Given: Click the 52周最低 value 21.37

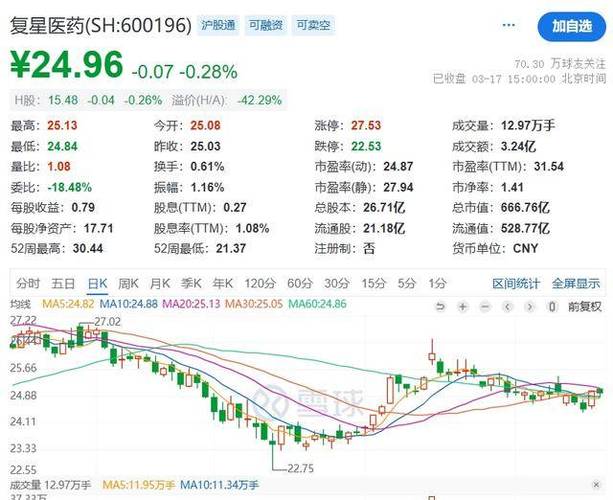Looking at the screenshot, I should (231, 248).
